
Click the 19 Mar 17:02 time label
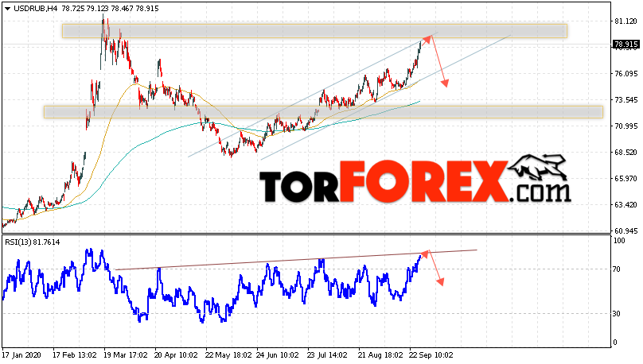click(126, 354)
